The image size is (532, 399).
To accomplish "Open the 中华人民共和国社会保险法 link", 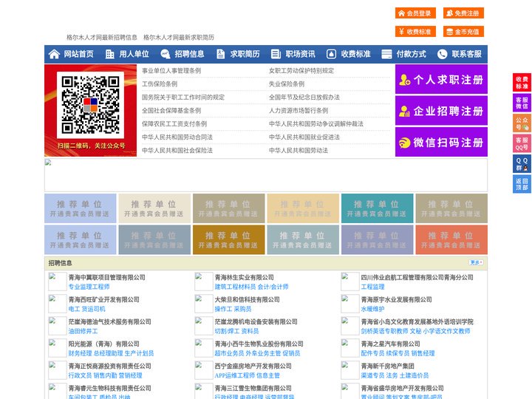I will [x=177, y=150].
